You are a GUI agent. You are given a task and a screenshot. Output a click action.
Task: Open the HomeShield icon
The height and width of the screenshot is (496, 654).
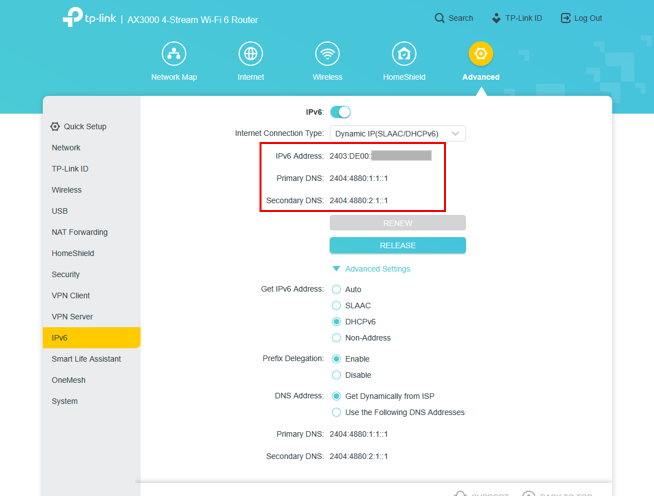pos(404,54)
